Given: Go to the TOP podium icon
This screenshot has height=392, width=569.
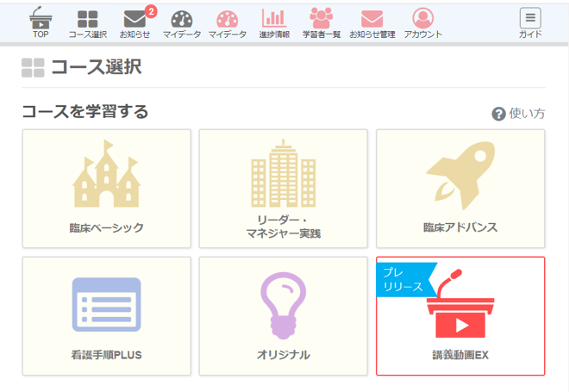Looking at the screenshot, I should click(x=41, y=21).
